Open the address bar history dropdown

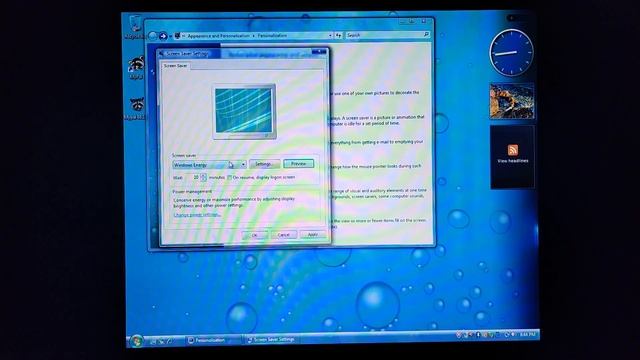pos(330,36)
